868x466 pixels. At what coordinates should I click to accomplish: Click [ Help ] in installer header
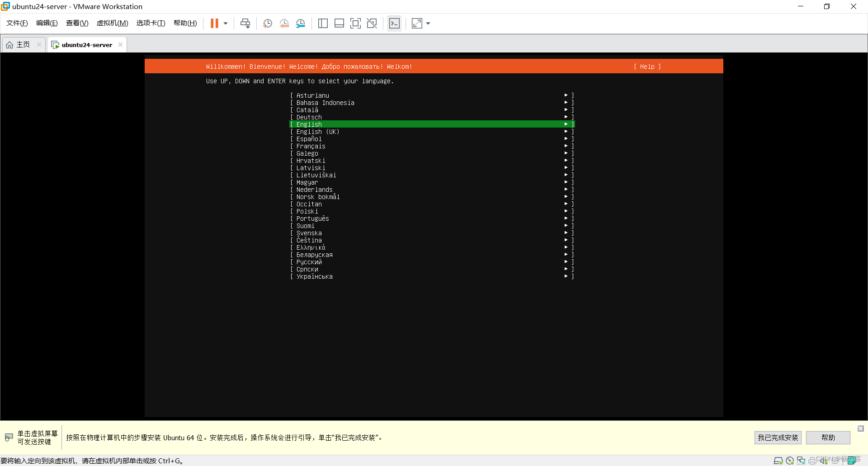click(647, 67)
